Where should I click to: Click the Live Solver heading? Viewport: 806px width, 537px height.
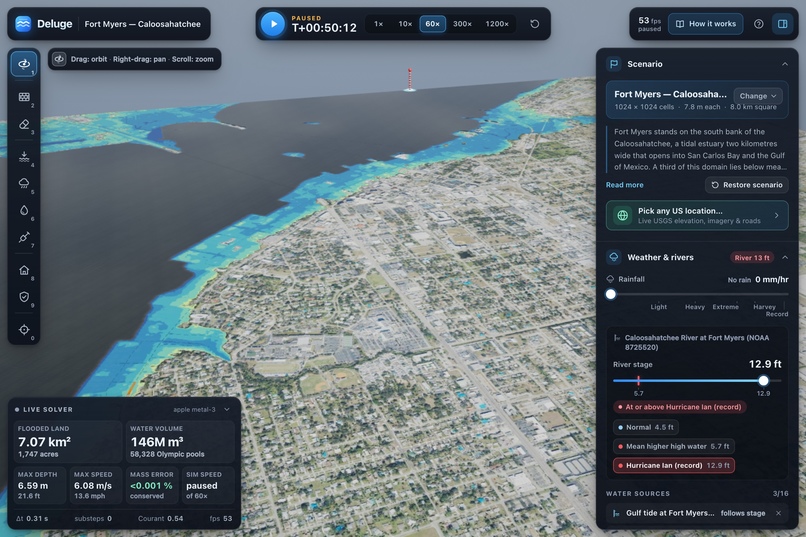[x=47, y=410]
